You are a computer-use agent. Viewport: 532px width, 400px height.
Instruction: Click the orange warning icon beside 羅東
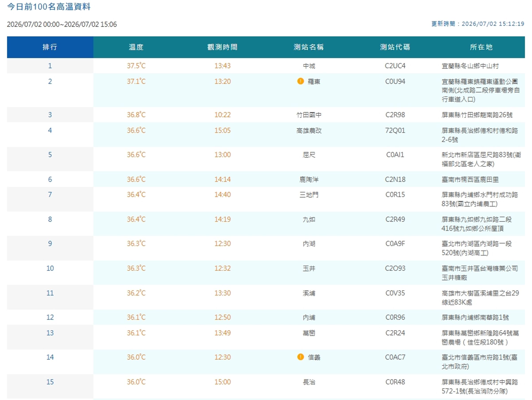pos(300,81)
